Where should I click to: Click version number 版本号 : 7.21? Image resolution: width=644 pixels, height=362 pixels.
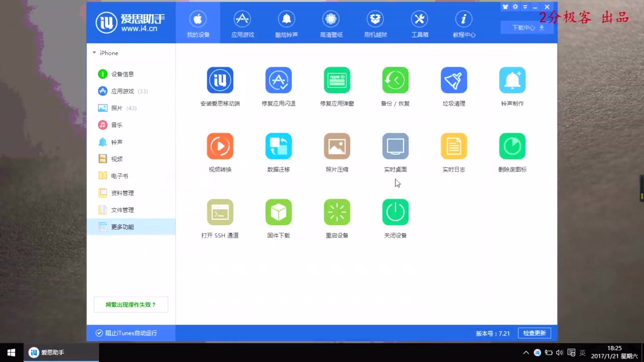point(493,333)
